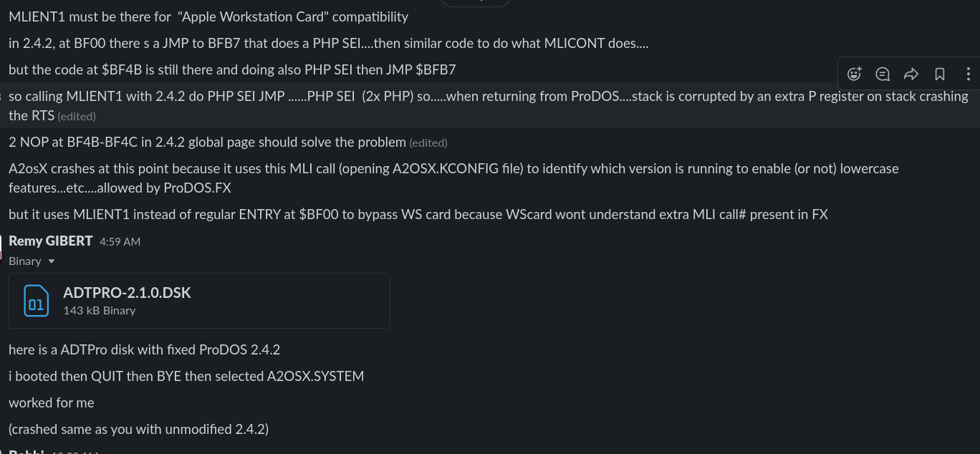This screenshot has width=980, height=454.
Task: Select the message about MLIENT1 compatibility
Action: coord(208,16)
